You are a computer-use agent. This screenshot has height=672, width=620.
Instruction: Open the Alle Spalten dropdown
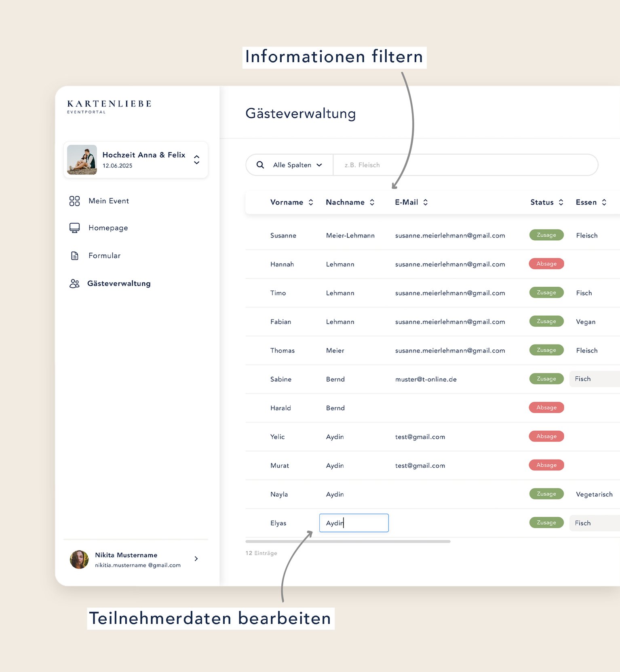pos(297,165)
